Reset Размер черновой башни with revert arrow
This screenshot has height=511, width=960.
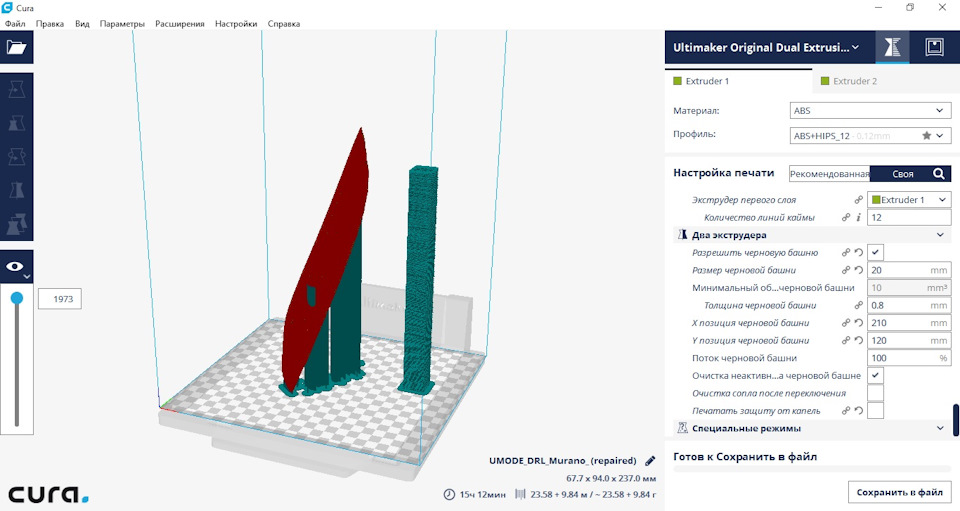point(859,270)
